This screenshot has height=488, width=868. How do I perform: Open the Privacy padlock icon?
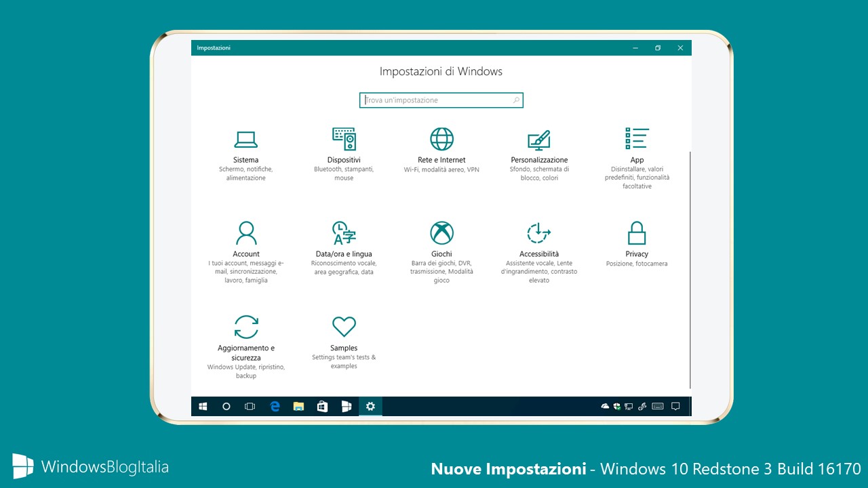[637, 233]
